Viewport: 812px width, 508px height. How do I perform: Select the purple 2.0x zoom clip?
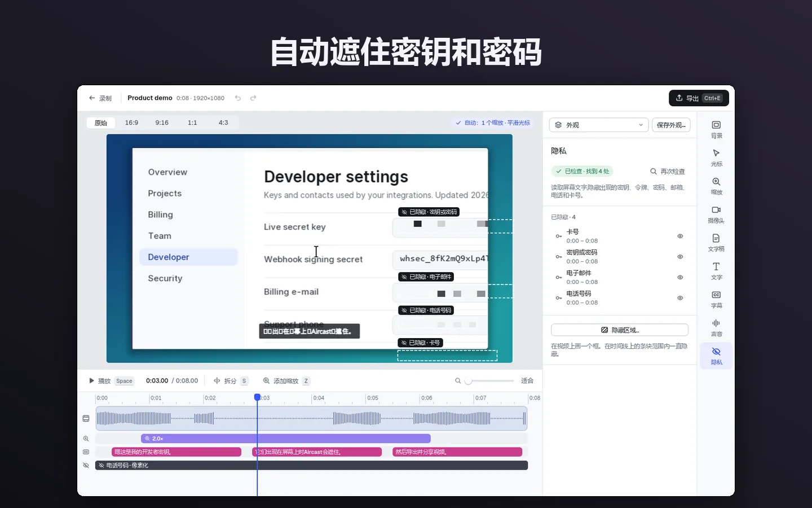click(x=286, y=439)
